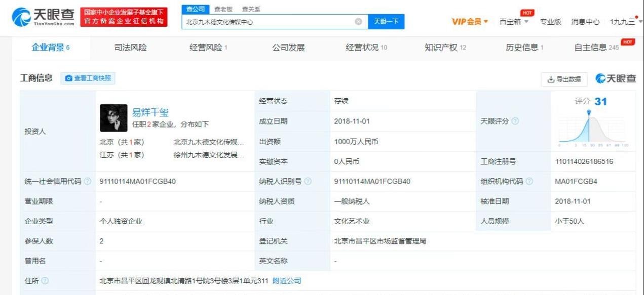
Task: Click the 天眼查 logo in the header
Action: pos(43,17)
